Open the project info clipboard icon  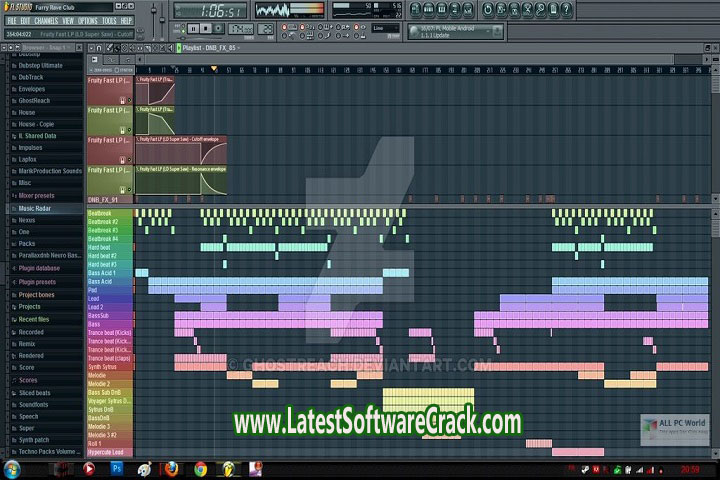[x=553, y=9]
